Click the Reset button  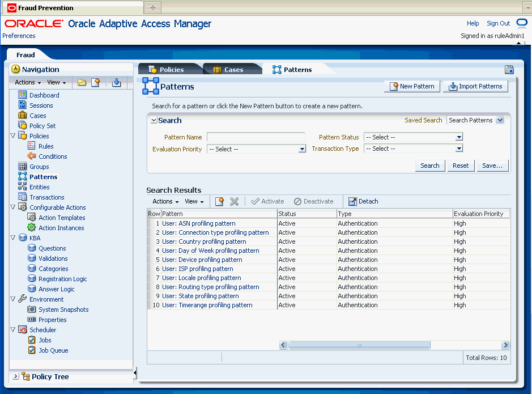pos(461,166)
